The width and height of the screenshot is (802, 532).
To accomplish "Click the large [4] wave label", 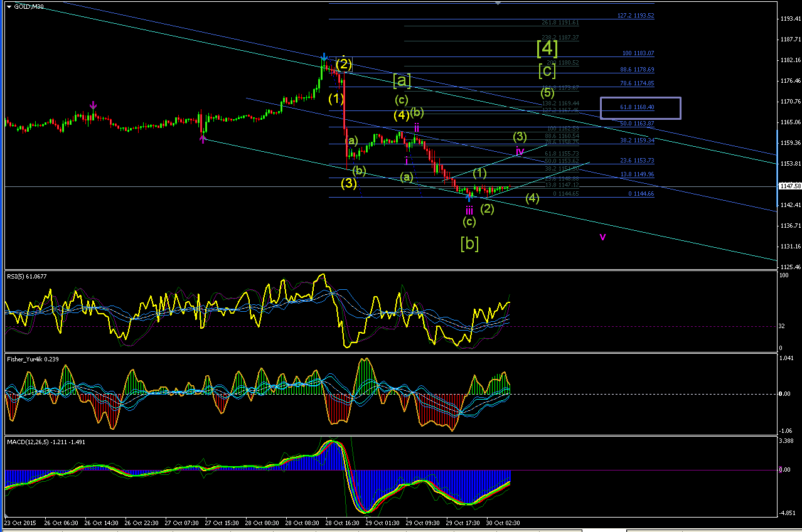I will click(547, 48).
